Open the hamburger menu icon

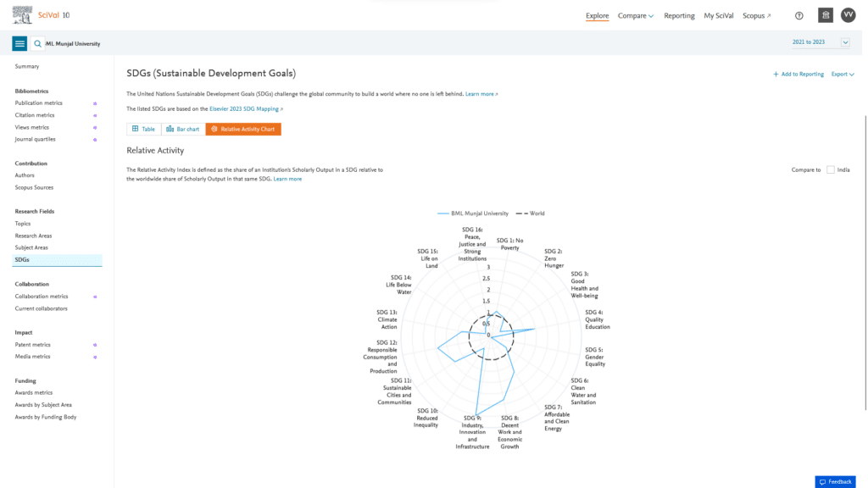[x=19, y=43]
